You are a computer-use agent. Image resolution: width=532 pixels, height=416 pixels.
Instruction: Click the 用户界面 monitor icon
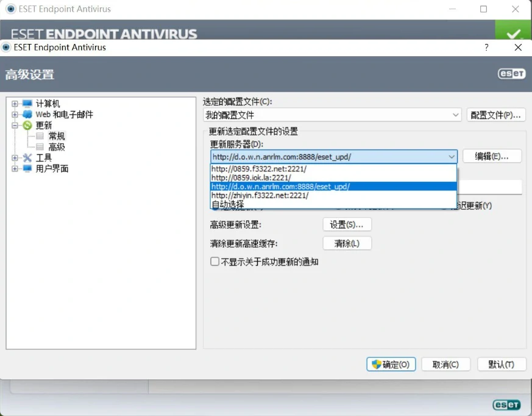[27, 169]
